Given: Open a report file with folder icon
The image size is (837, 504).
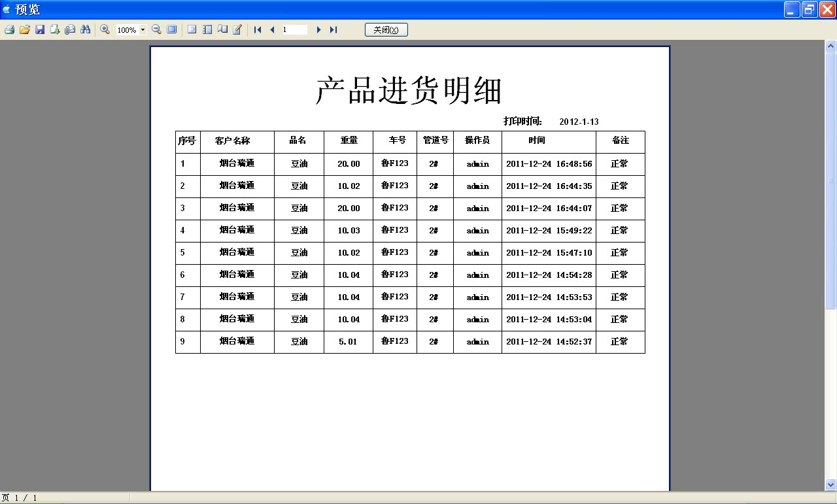Looking at the screenshot, I should [x=25, y=29].
